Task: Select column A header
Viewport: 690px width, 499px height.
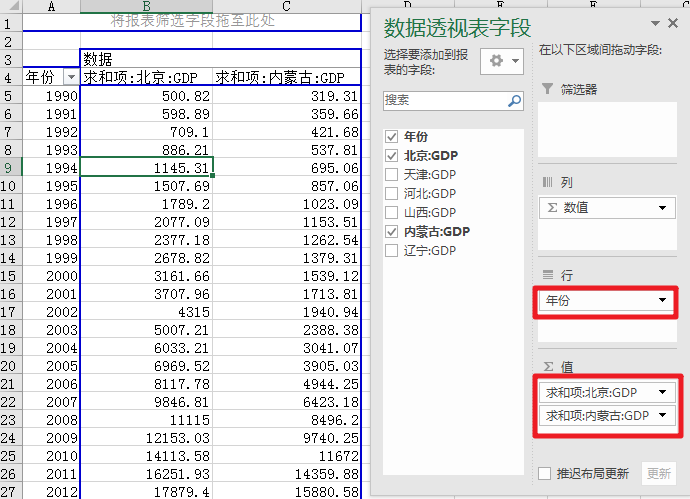Action: pyautogui.click(x=51, y=6)
